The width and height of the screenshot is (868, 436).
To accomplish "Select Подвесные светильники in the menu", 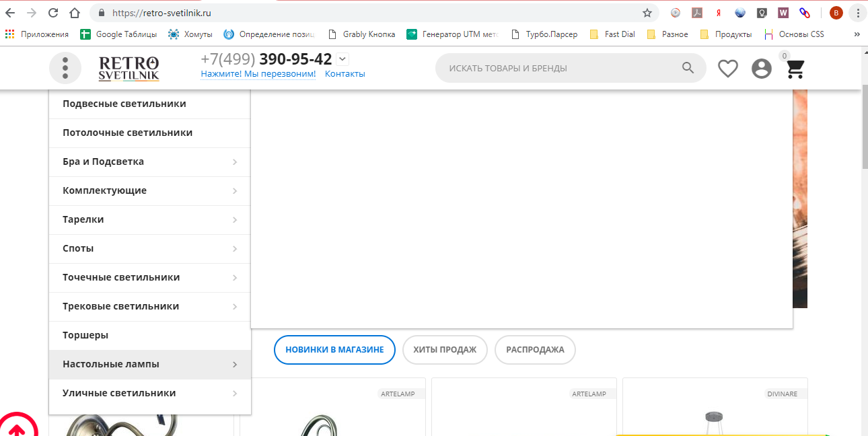I will click(124, 104).
